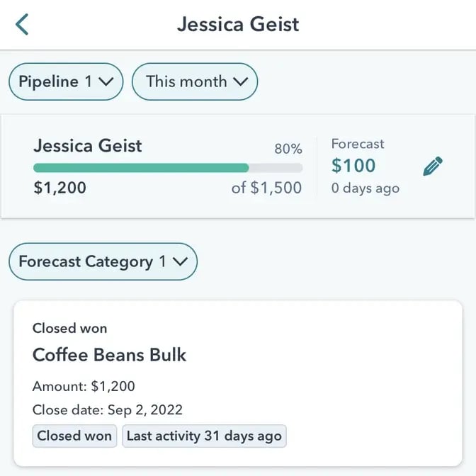The image size is (476, 476).
Task: Tap the $1,200 attained amount
Action: tap(60, 188)
